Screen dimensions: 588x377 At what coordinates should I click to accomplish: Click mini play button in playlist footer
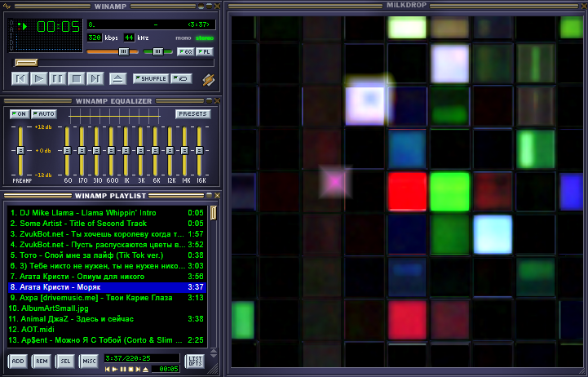115,370
